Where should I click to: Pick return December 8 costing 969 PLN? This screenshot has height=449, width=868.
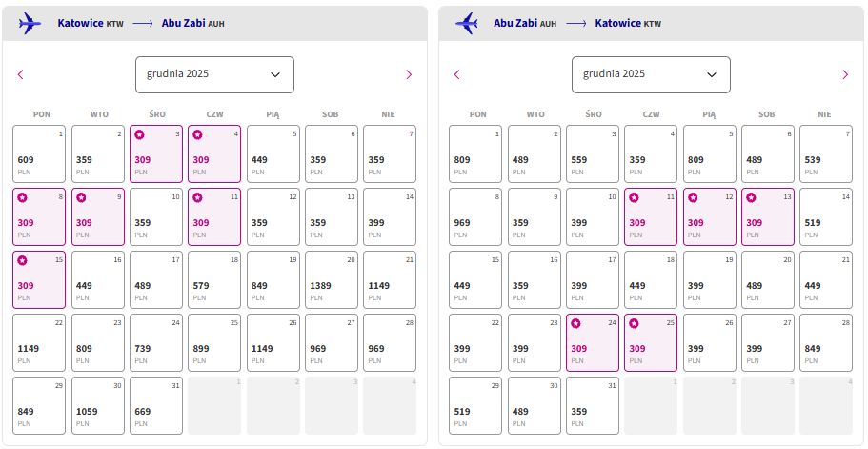coord(474,217)
